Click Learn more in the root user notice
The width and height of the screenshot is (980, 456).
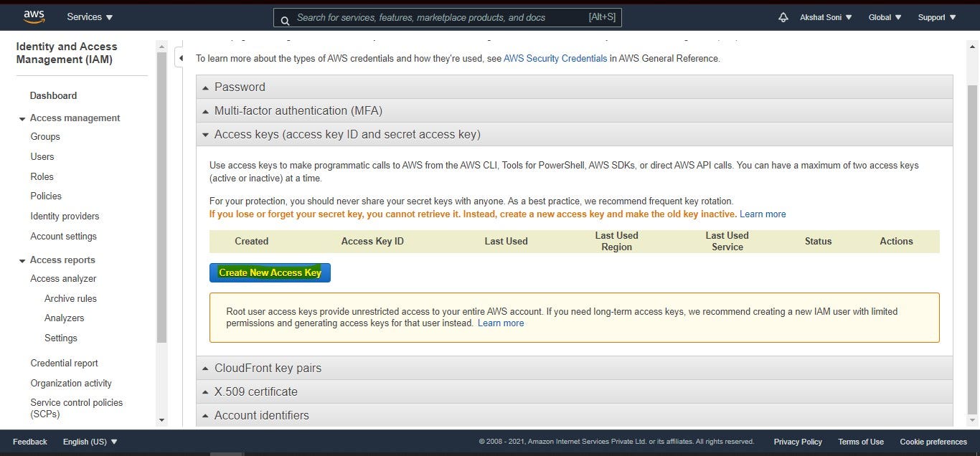click(501, 323)
